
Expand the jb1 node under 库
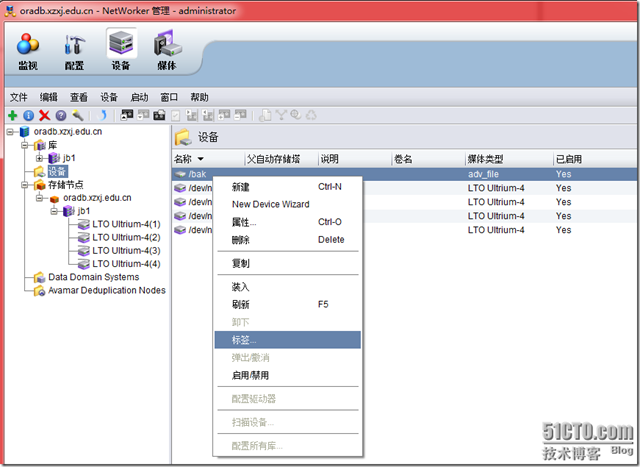point(39,158)
